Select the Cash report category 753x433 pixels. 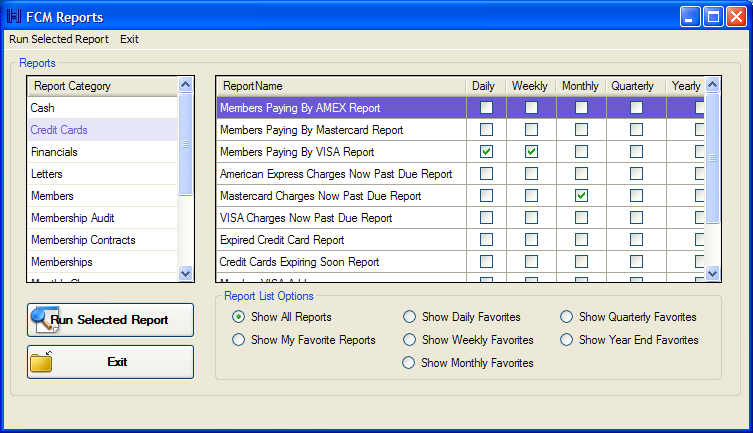click(x=103, y=108)
